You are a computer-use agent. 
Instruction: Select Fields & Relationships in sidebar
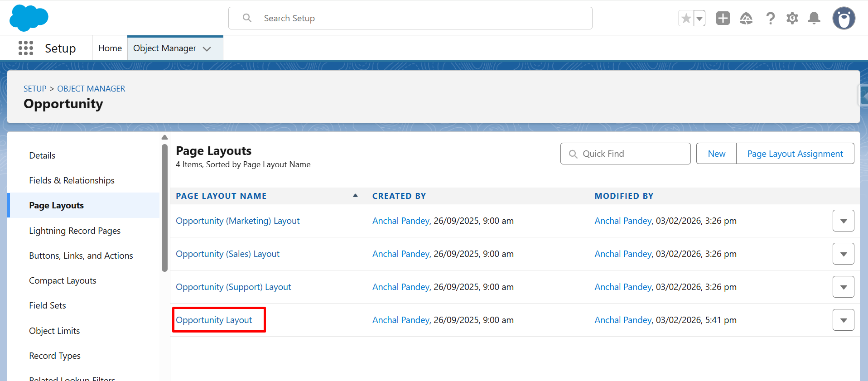coord(72,180)
